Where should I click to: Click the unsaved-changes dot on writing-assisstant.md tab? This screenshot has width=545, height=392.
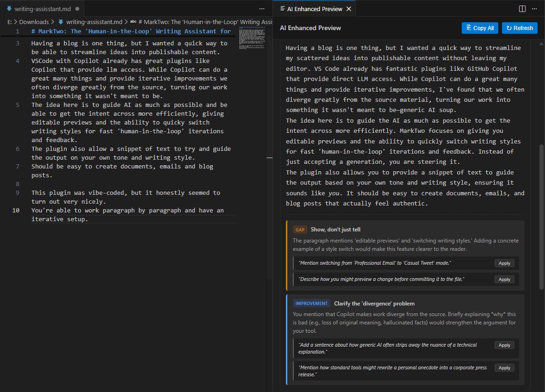pyautogui.click(x=77, y=9)
